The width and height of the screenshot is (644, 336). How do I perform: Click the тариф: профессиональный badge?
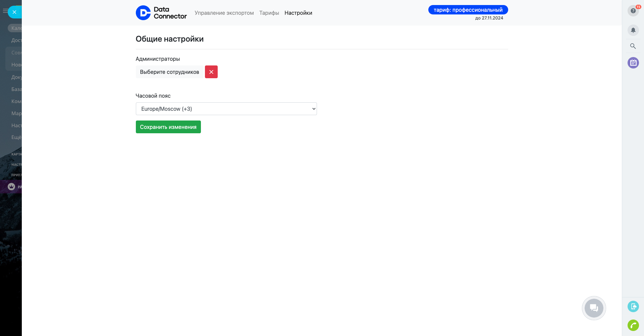(468, 10)
